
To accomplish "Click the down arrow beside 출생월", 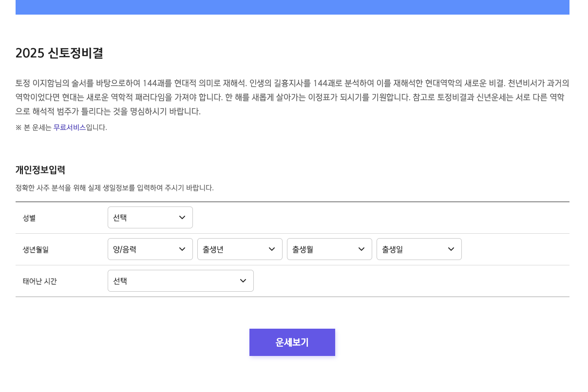I will pyautogui.click(x=361, y=249).
